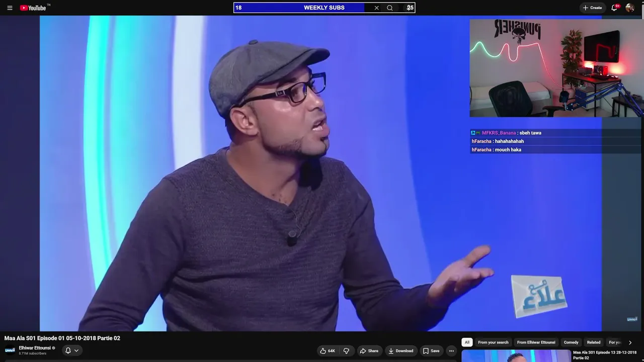Open the Elhiwar Ettounsi channel name link

pos(35,348)
